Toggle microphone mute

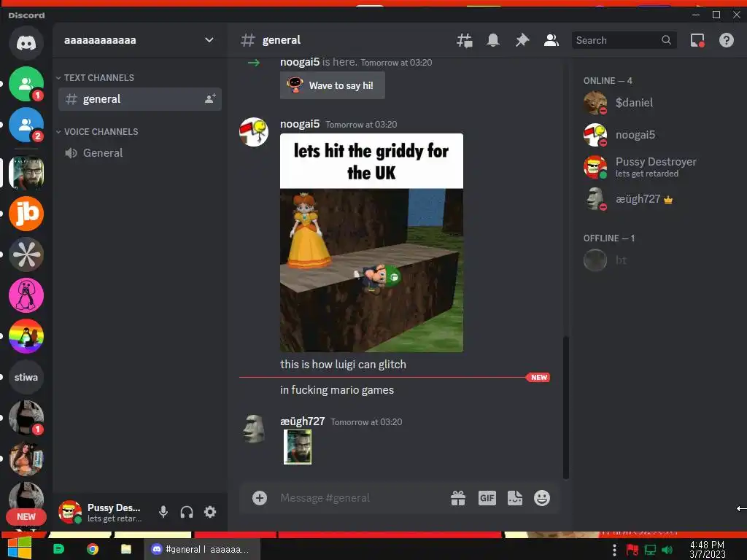[163, 512]
